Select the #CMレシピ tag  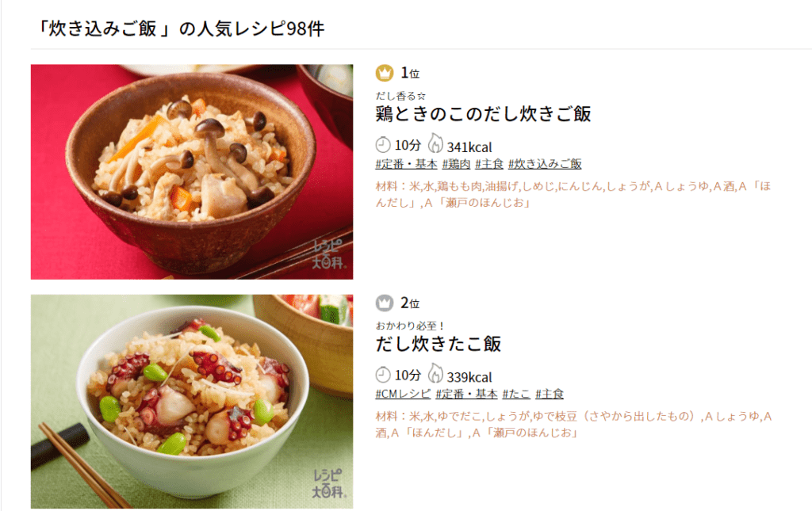[x=403, y=394]
